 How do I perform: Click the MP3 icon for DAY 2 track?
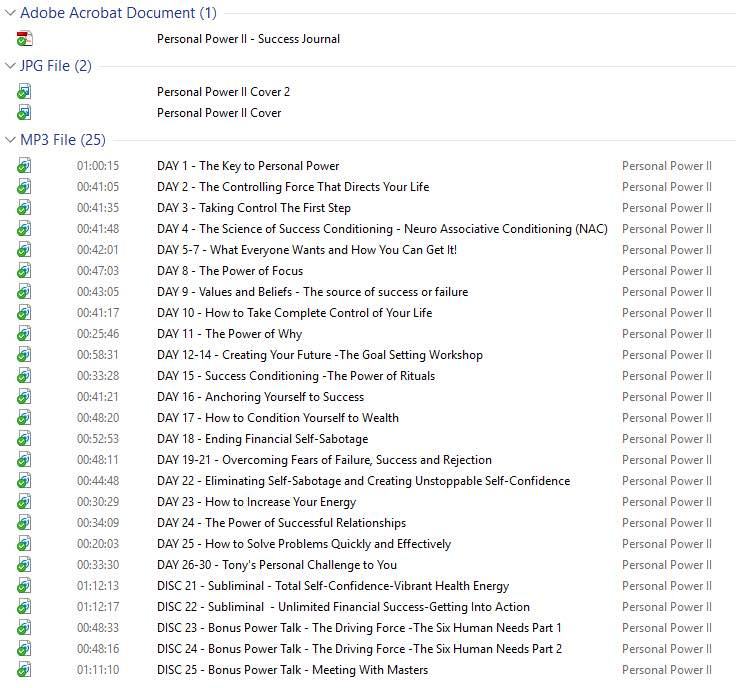24,187
